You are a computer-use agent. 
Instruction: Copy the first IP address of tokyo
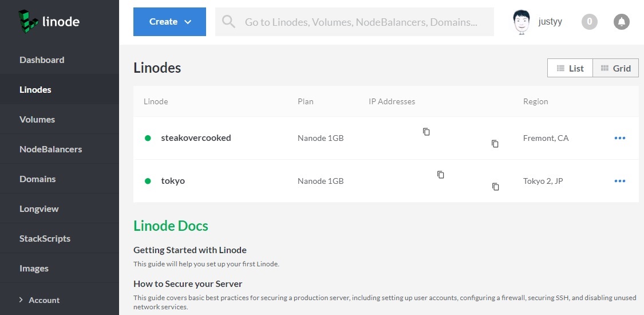click(x=441, y=175)
